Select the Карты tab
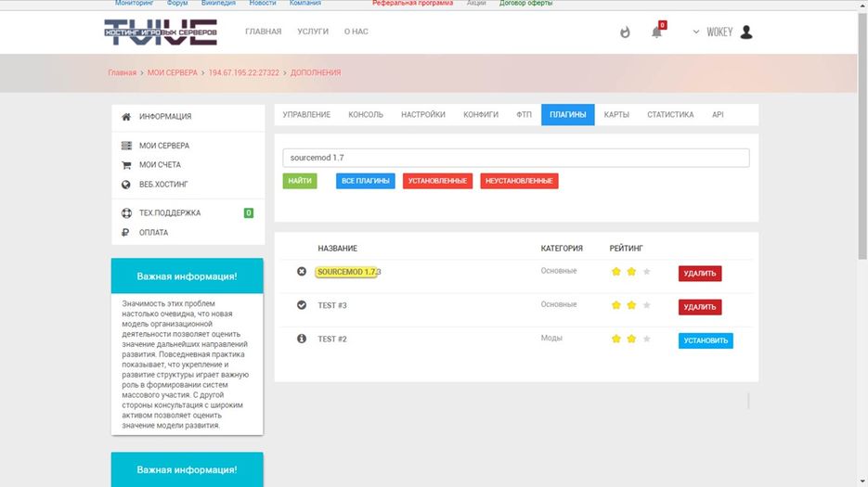Screen dimensions: 868x487 pos(616,115)
